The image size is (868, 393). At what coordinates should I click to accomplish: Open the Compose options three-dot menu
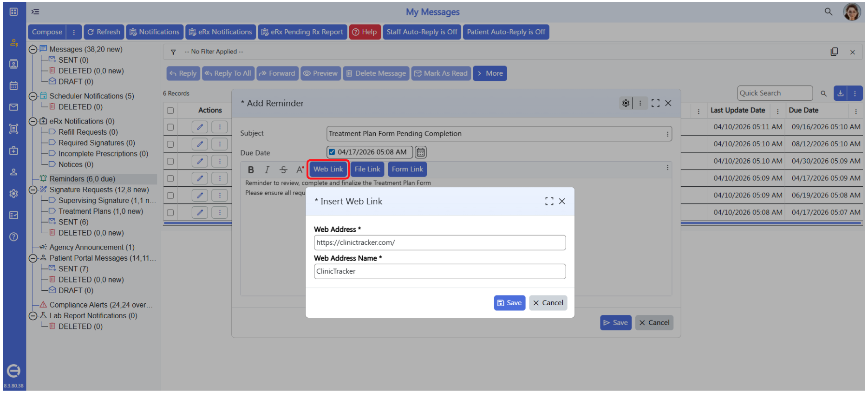[x=74, y=32]
